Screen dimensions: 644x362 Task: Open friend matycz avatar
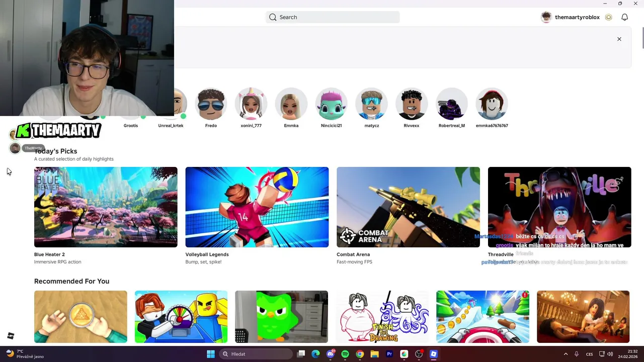[371, 104]
